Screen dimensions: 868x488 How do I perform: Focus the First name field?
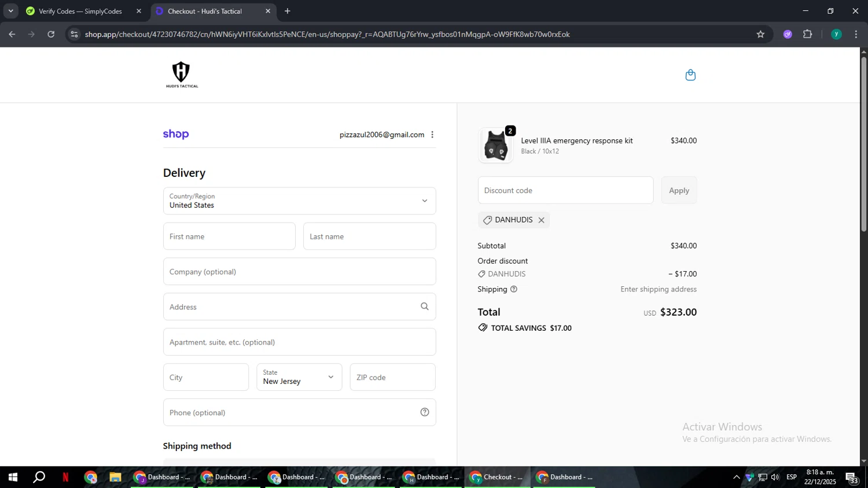click(x=229, y=236)
